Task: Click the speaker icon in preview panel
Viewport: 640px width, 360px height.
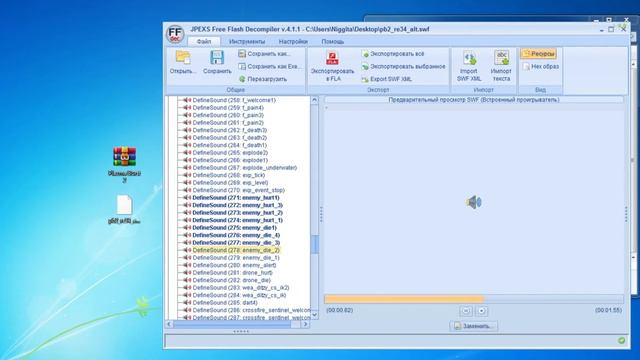Action: (474, 202)
